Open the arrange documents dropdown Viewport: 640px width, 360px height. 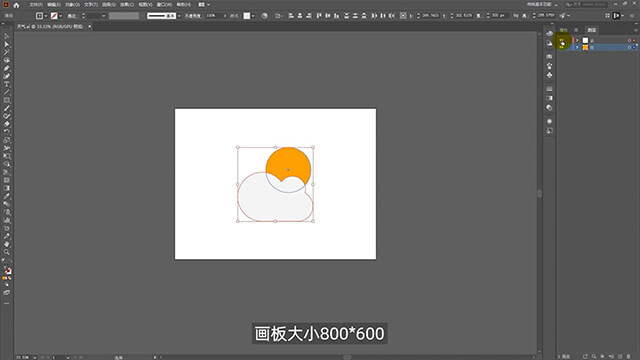204,4
